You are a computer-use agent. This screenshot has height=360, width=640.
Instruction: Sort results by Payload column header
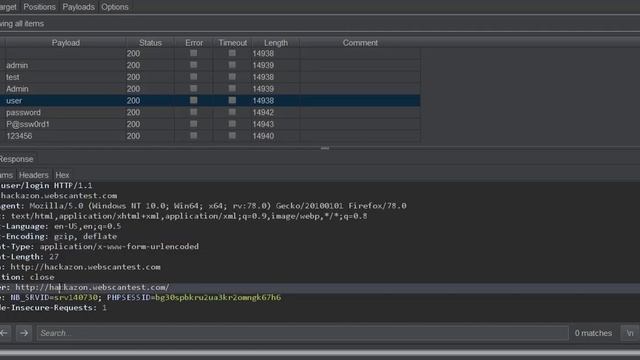pyautogui.click(x=66, y=43)
